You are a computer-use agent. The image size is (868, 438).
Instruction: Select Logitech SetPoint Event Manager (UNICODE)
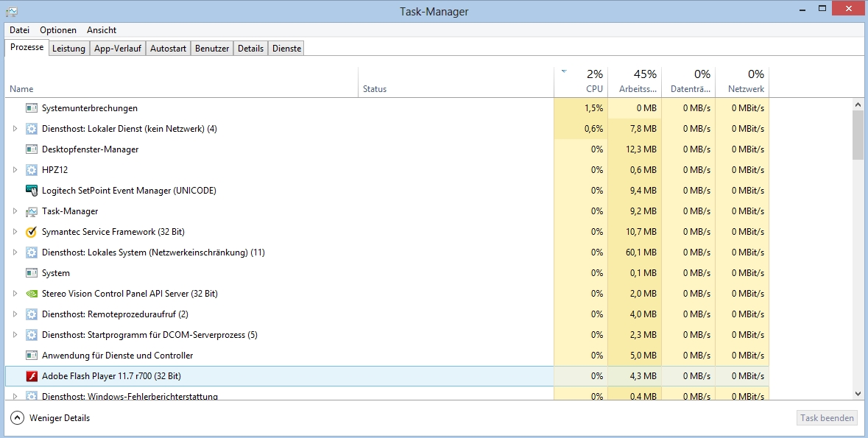point(129,191)
